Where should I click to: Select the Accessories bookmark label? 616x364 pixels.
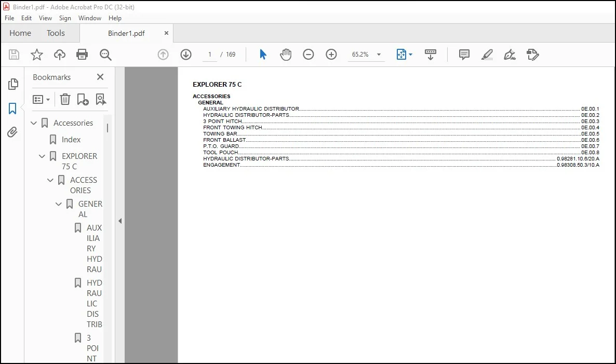pos(73,123)
